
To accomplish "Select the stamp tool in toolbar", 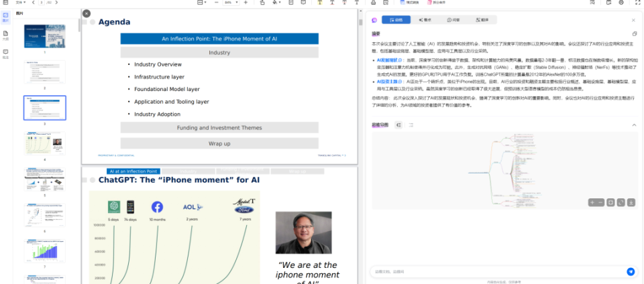I will [262, 3].
